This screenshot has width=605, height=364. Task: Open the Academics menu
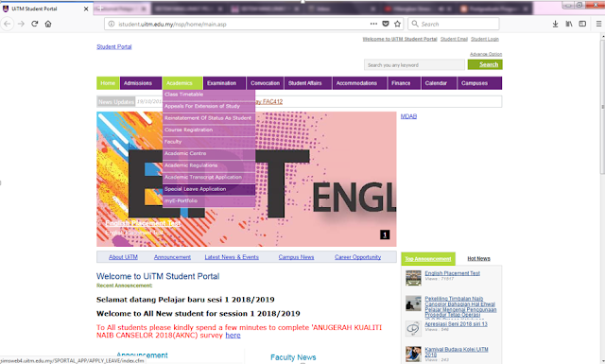point(182,83)
